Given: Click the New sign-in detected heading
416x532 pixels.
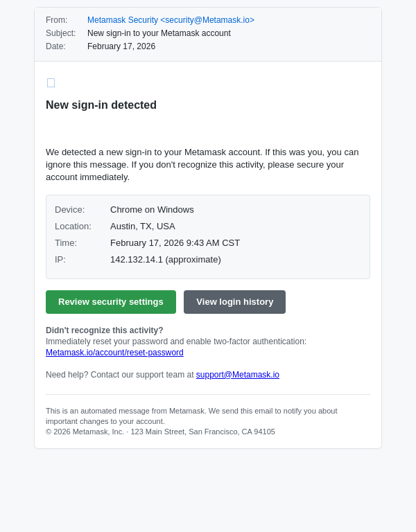Looking at the screenshot, I should 101,105.
